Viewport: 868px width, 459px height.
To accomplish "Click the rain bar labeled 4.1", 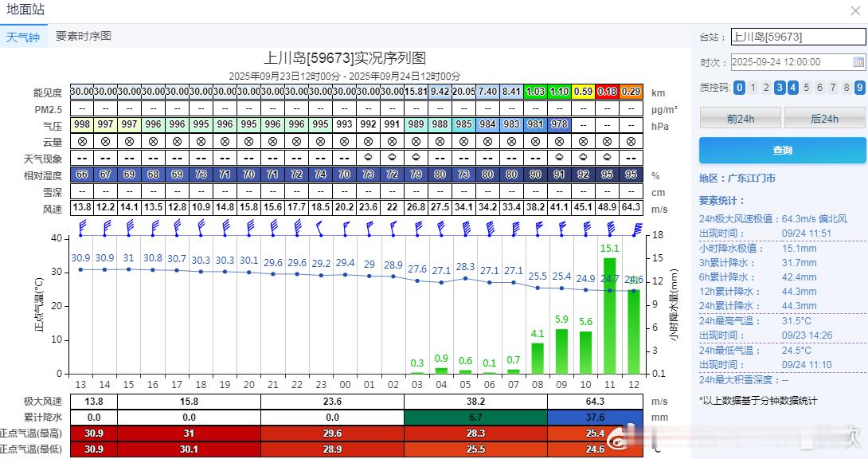I will pos(538,359).
